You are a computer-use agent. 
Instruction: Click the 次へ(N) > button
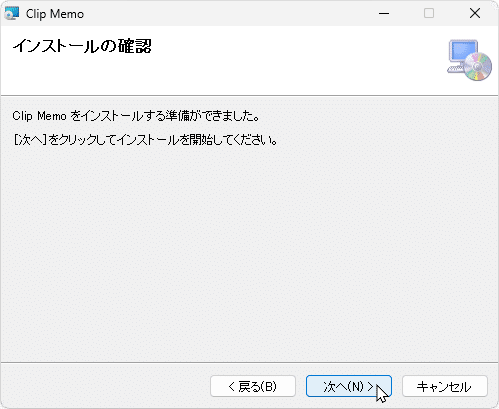tap(349, 386)
